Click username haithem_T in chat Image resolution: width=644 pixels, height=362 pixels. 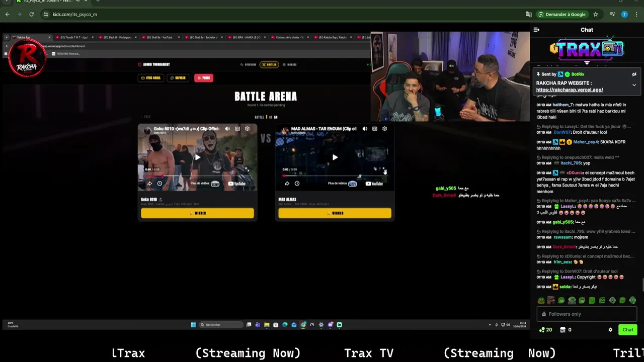click(x=563, y=105)
